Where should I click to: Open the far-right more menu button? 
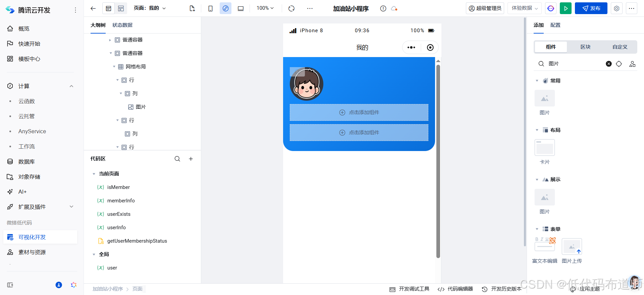632,8
